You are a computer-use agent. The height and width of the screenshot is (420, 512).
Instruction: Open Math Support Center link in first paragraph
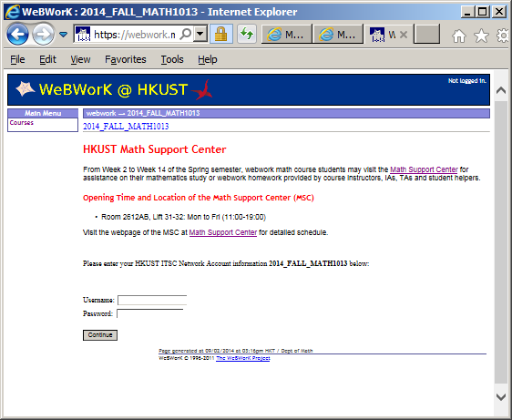point(424,169)
